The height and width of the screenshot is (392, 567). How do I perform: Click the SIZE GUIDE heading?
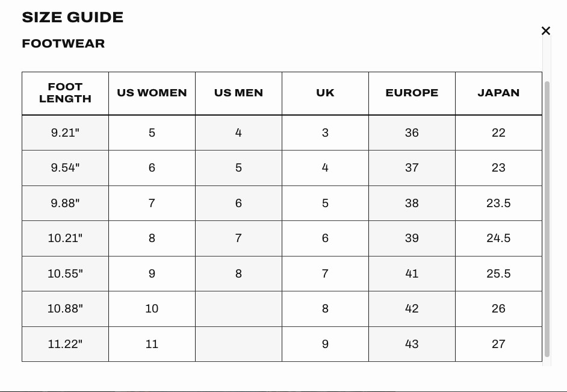pyautogui.click(x=73, y=17)
